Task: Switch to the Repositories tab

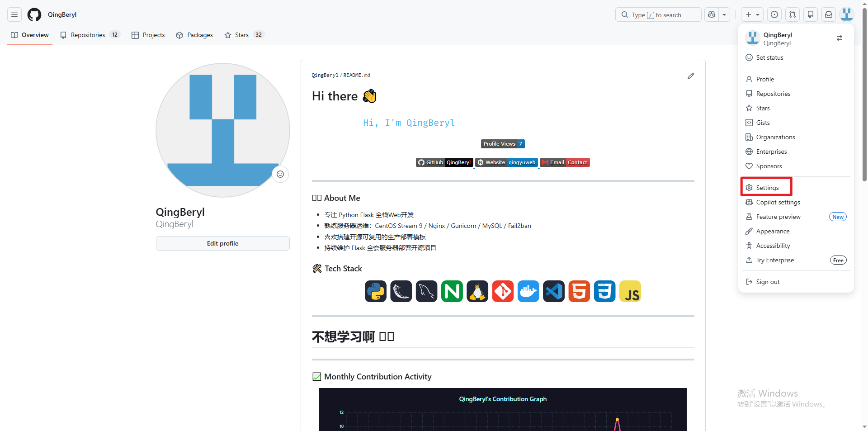Action: [x=90, y=35]
